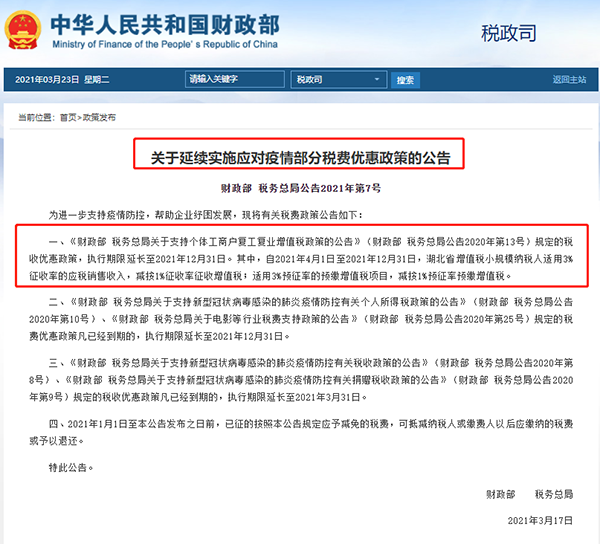The height and width of the screenshot is (544, 600).
Task: Open the 首页 breadcrumb link
Action: click(x=68, y=117)
